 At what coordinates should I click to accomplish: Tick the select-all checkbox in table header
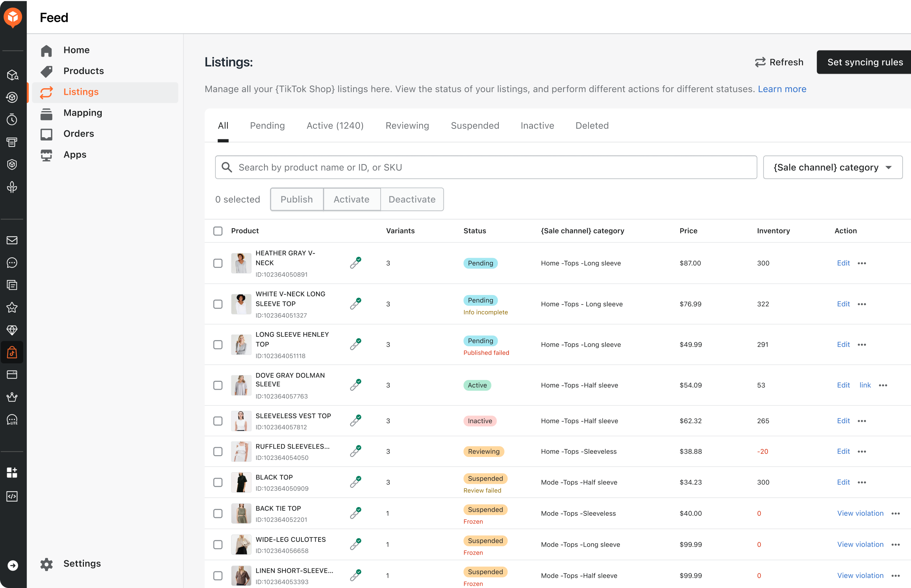(x=218, y=230)
